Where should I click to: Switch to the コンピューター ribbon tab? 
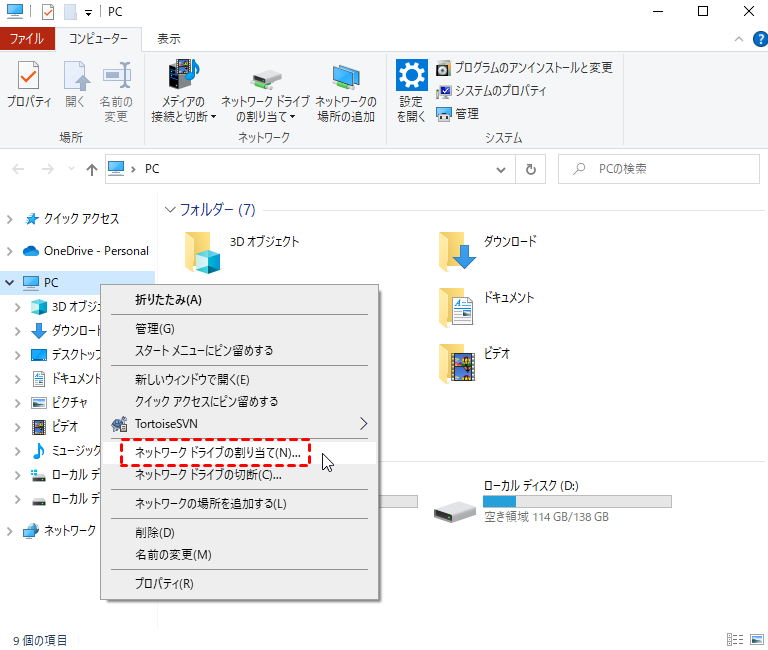pos(98,38)
